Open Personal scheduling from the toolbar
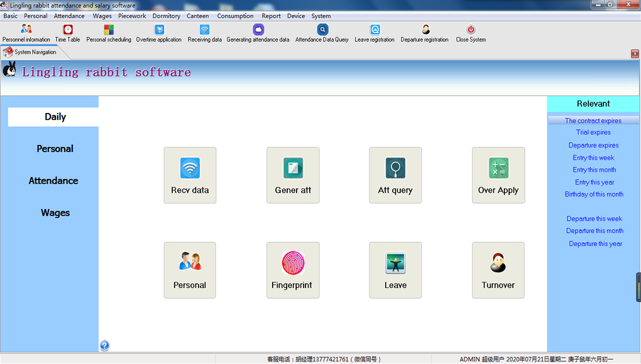 click(109, 33)
